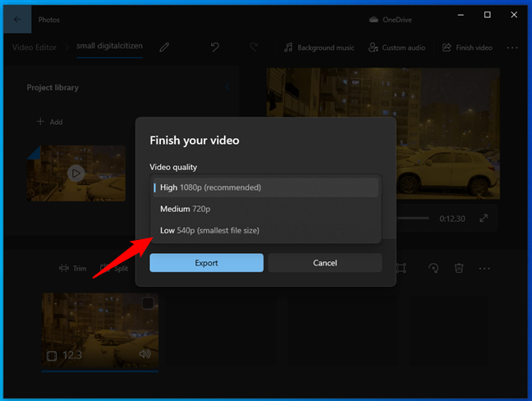Open top toolbar more options ellipsis
532x401 pixels.
(x=512, y=48)
